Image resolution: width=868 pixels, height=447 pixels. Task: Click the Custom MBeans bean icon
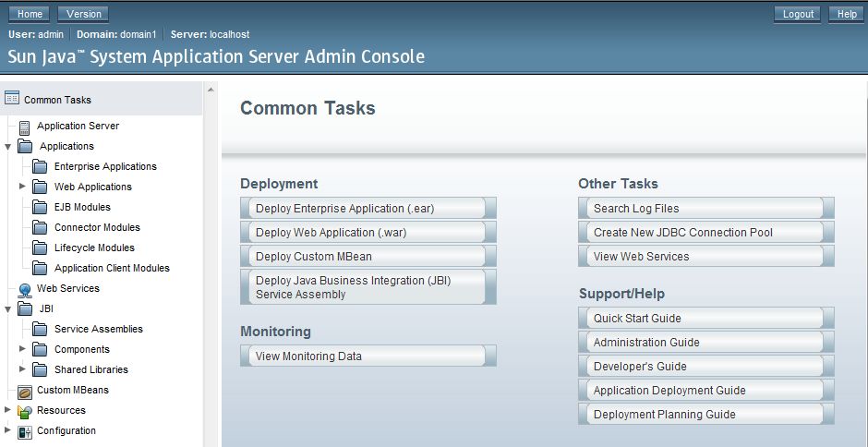click(25, 391)
